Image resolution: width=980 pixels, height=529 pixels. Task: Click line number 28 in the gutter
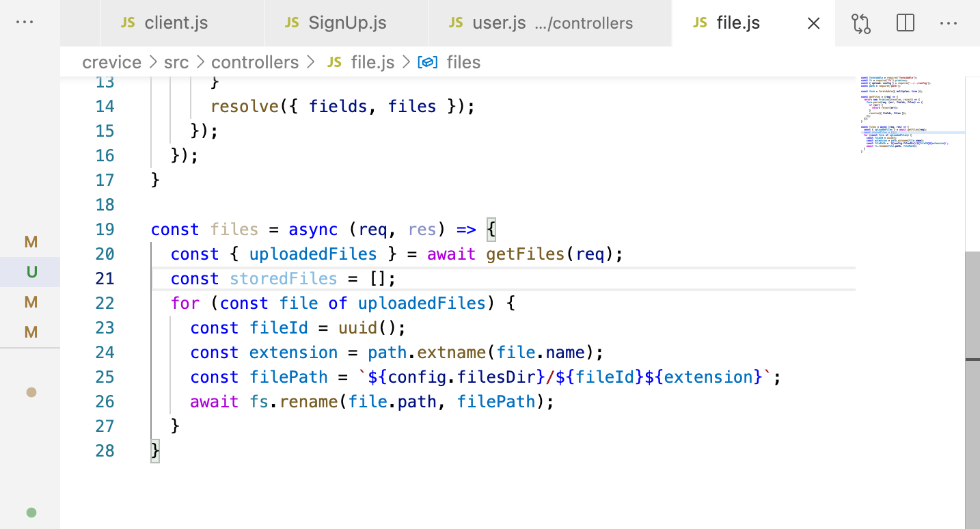tap(105, 451)
